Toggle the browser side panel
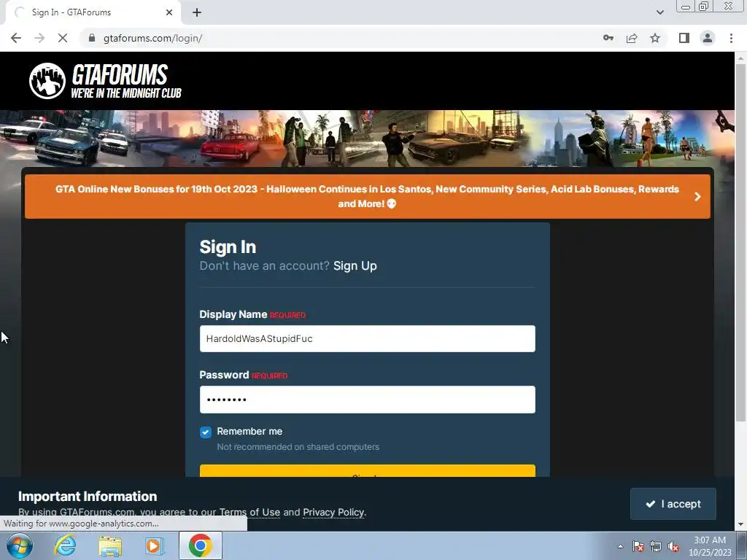This screenshot has width=747, height=560. [x=684, y=38]
